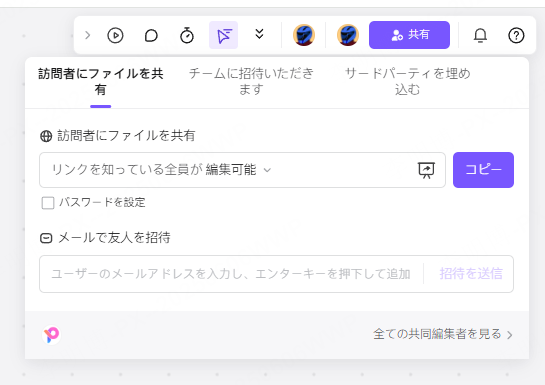The height and width of the screenshot is (385, 545).
Task: Select the 訪問者にファイルを共有 tab
Action: (100, 82)
